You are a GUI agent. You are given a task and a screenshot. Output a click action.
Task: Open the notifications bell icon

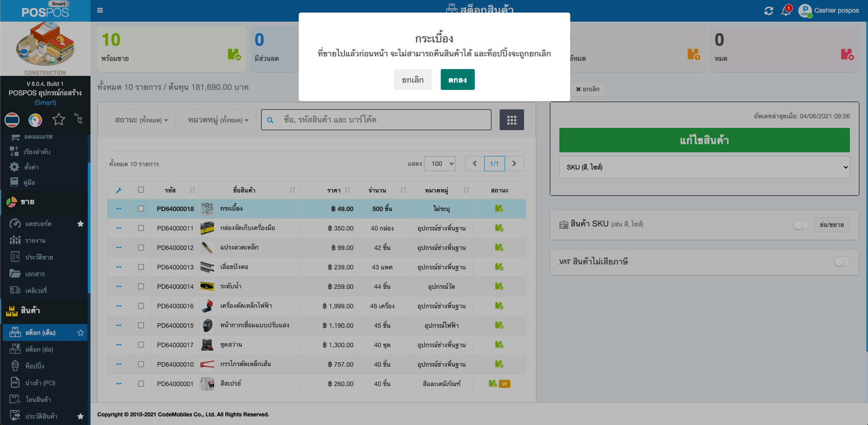click(786, 10)
